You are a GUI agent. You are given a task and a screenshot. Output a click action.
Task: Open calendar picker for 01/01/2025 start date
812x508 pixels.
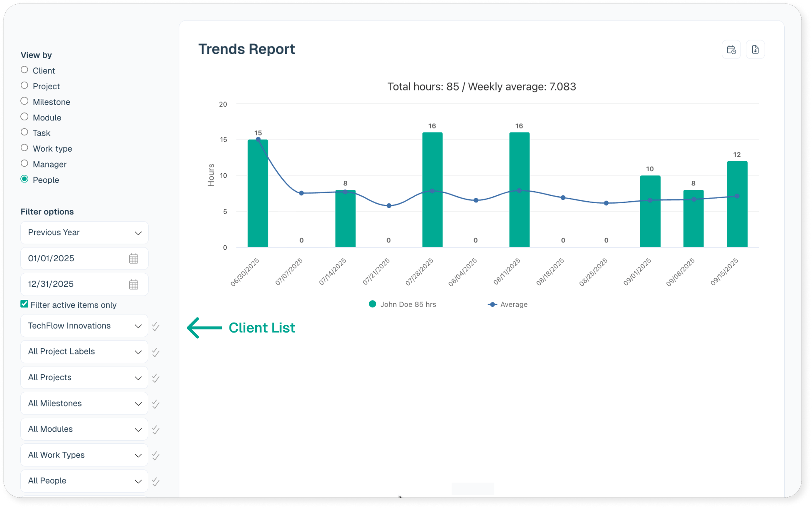coord(134,259)
